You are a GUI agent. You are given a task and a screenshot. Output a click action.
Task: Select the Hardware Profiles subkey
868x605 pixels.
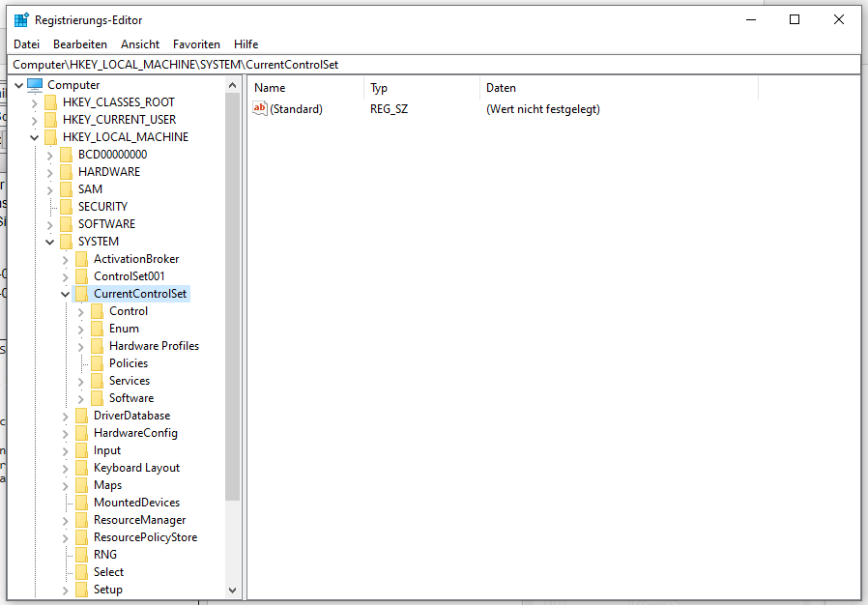(154, 346)
